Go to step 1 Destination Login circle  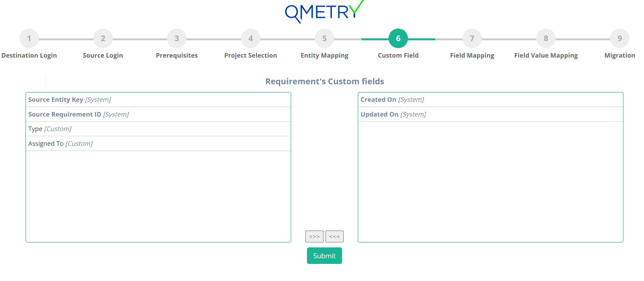click(29, 38)
